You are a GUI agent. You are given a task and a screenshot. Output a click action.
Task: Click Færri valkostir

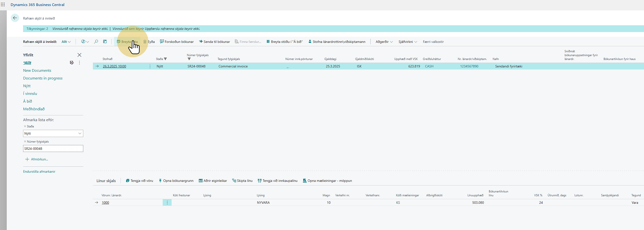[433, 42]
